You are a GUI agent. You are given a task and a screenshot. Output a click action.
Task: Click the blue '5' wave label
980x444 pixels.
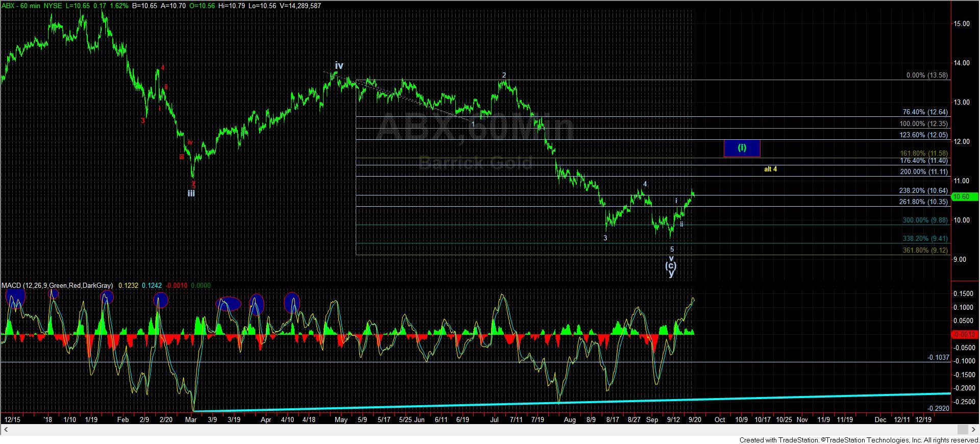pyautogui.click(x=672, y=249)
